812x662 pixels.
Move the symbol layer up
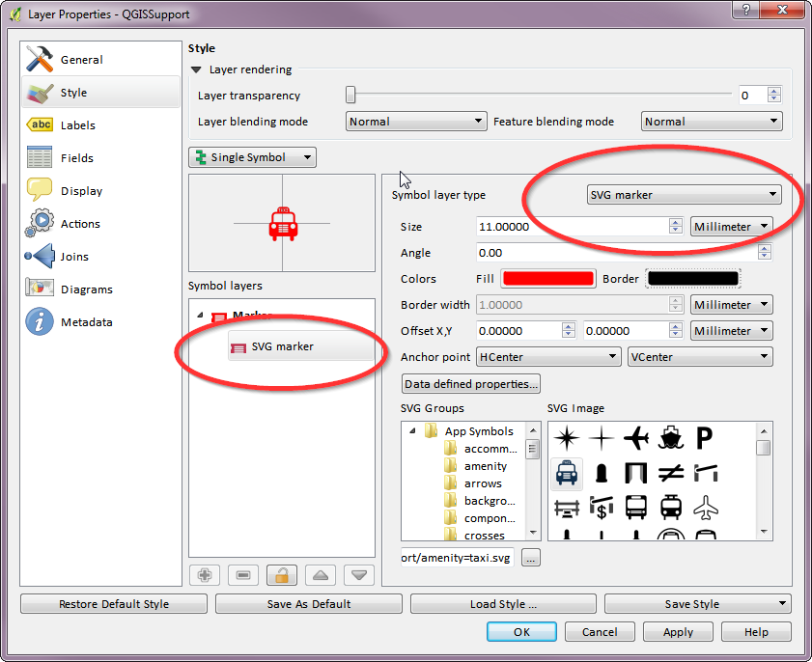pyautogui.click(x=321, y=574)
